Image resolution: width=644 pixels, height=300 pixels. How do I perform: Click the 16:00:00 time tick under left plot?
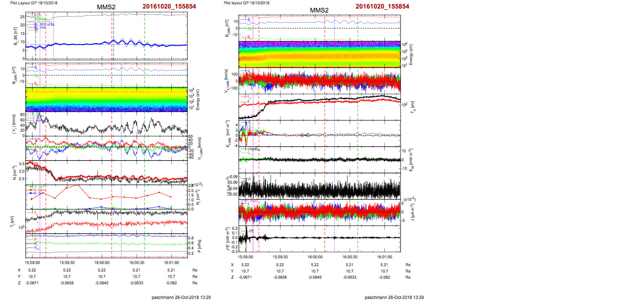[102, 263]
